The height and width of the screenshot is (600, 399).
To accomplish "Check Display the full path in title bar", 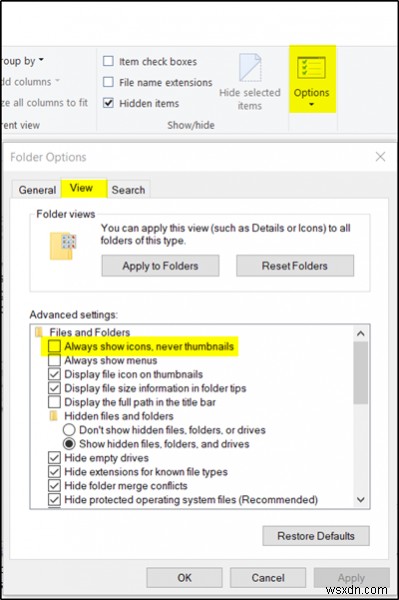I will [54, 402].
